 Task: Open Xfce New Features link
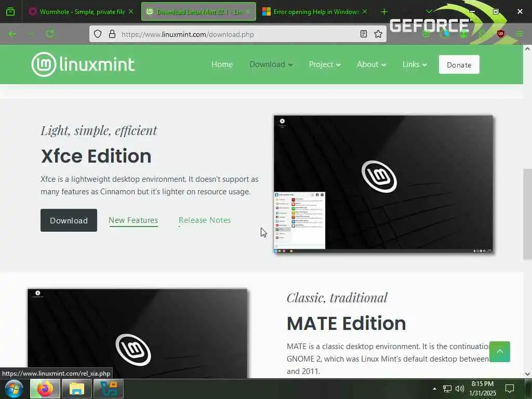tap(134, 220)
